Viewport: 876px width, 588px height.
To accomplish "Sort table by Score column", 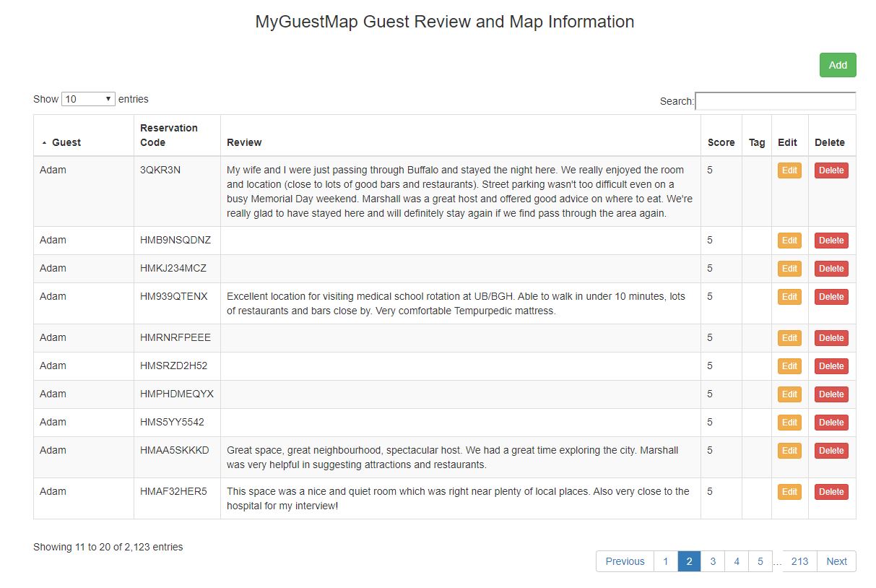I will pos(721,142).
